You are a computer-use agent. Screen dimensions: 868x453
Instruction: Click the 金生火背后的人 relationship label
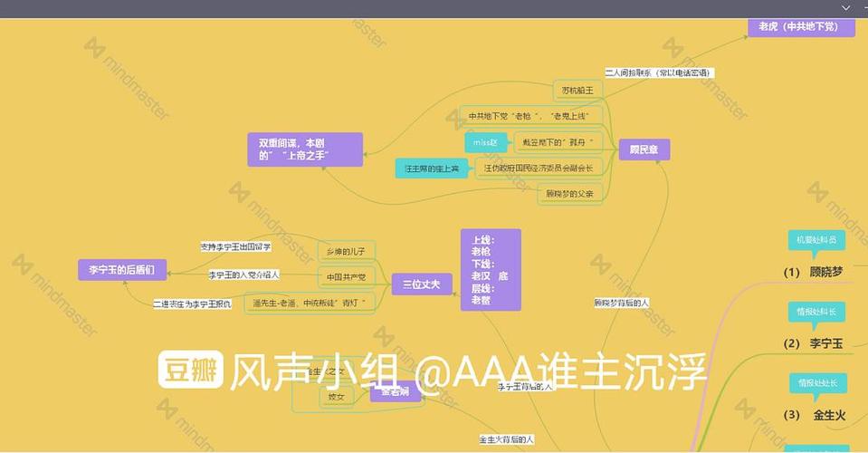[507, 439]
